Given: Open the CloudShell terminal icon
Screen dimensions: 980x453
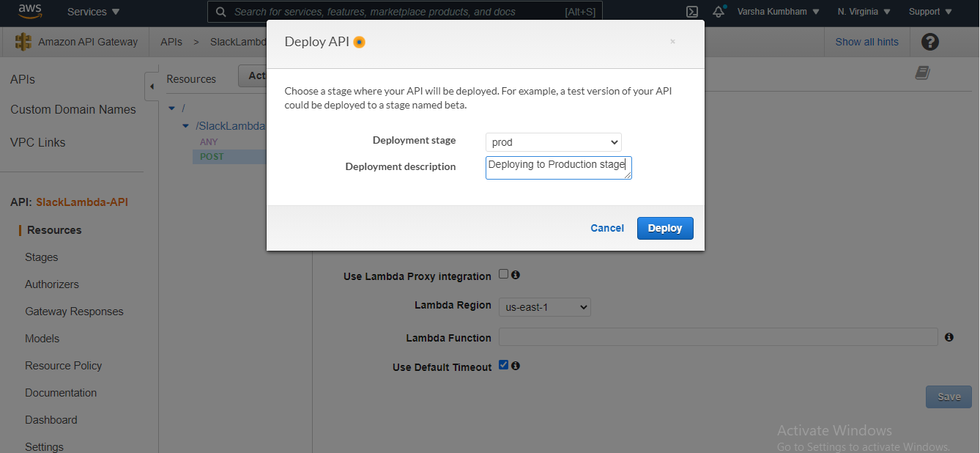Looking at the screenshot, I should click(x=691, y=12).
